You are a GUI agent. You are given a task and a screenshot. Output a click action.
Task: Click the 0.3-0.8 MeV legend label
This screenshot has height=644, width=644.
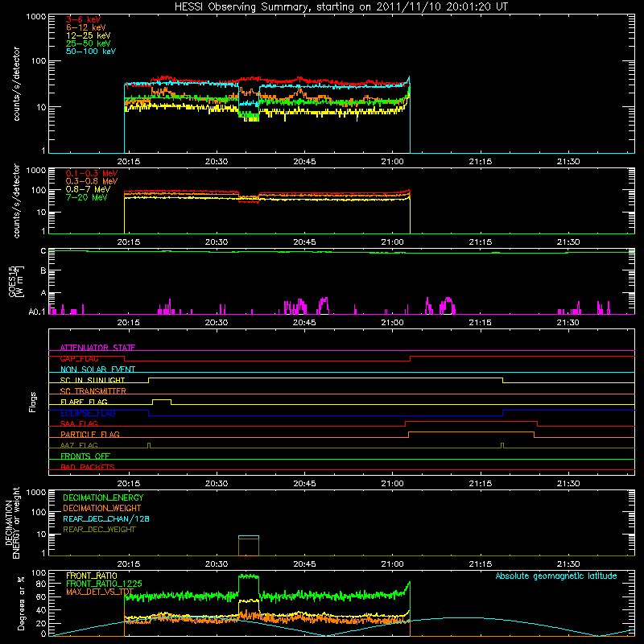(92, 181)
